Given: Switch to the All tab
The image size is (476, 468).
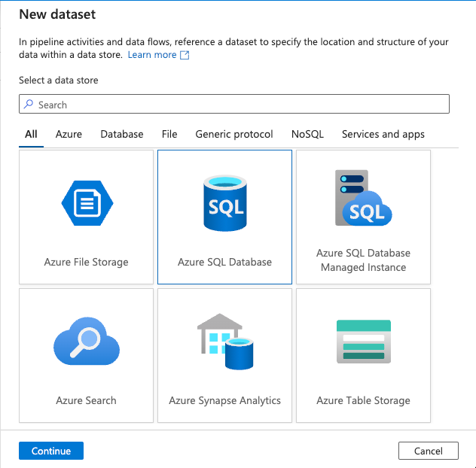Looking at the screenshot, I should pyautogui.click(x=31, y=134).
